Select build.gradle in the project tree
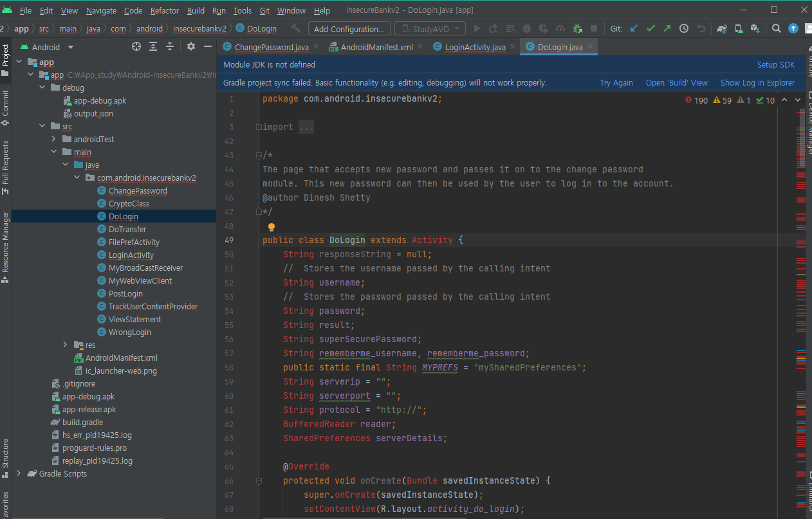 pyautogui.click(x=82, y=422)
